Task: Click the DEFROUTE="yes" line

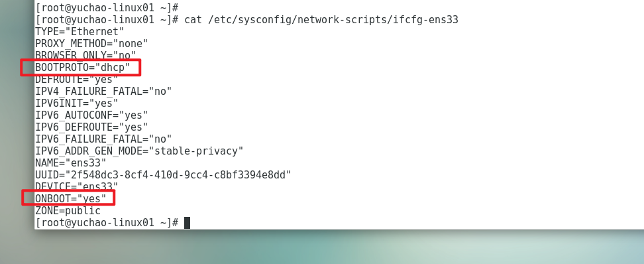Action: (77, 79)
